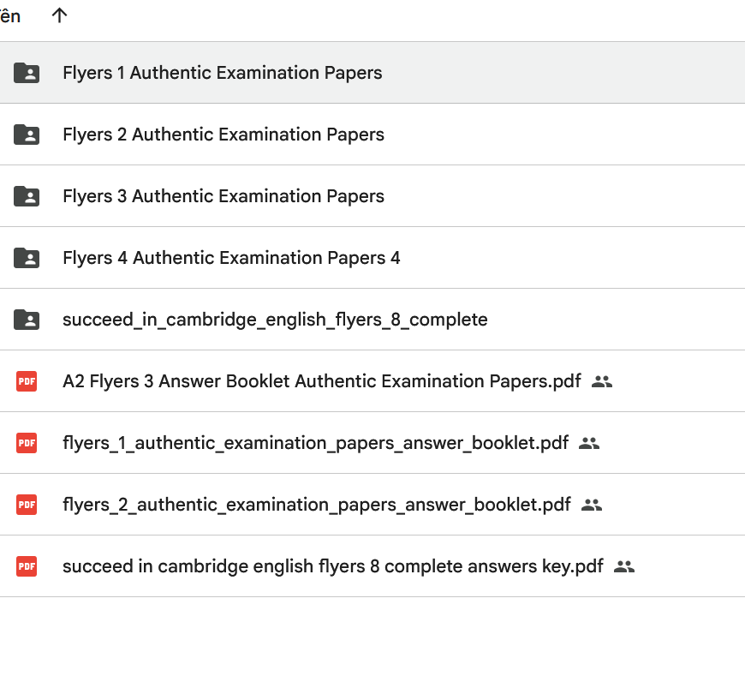Click the sort direction arrow in header
The width and height of the screenshot is (745, 700).
59,15
